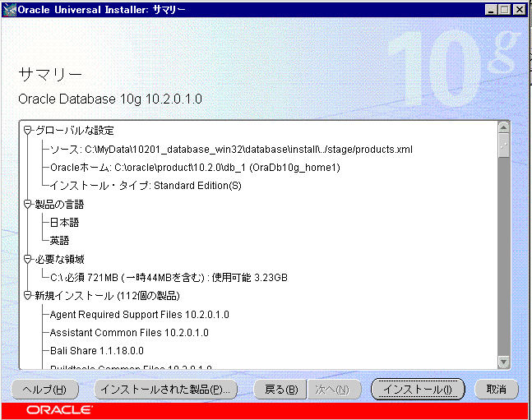The image size is (532, 420).
Task: Select the ソース path row
Action: coord(231,150)
